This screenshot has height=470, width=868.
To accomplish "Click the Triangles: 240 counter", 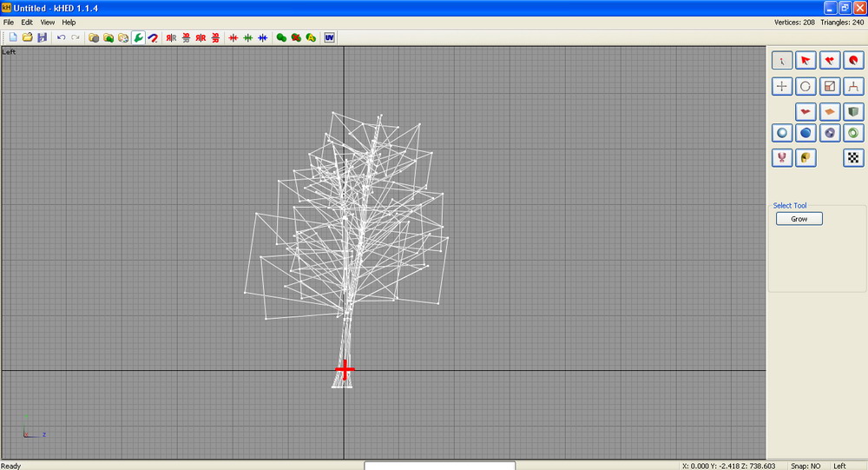I will click(842, 23).
